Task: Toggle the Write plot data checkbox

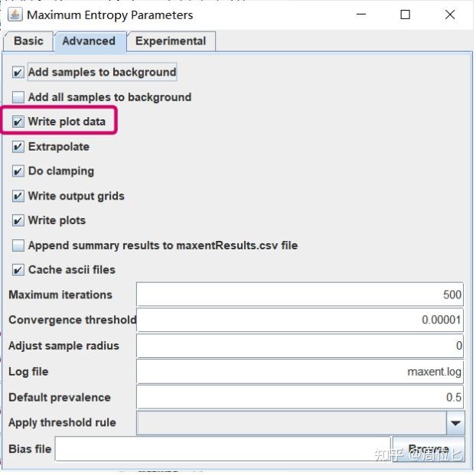Action: (18, 122)
